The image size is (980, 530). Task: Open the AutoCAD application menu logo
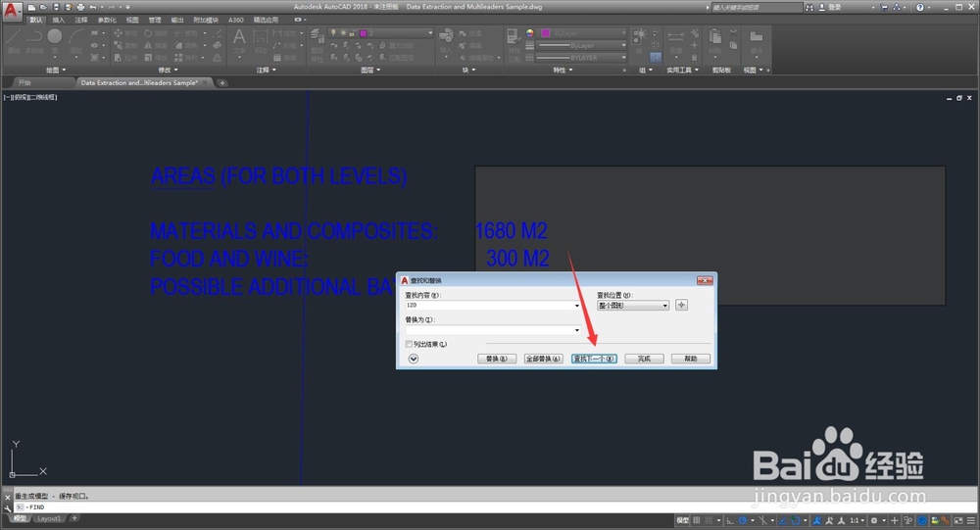point(11,10)
